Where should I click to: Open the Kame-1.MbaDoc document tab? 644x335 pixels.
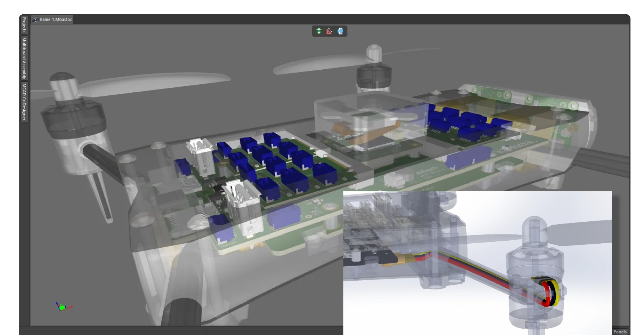(x=52, y=19)
